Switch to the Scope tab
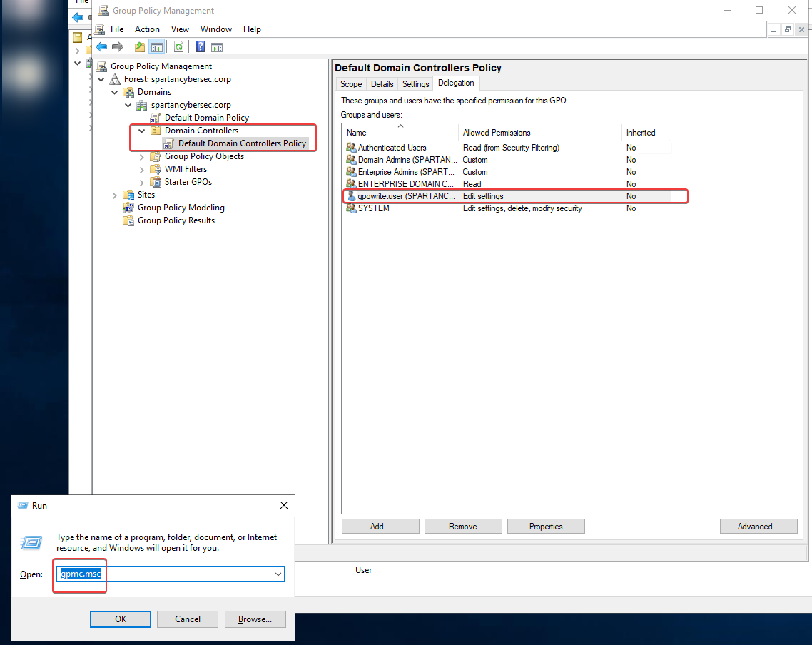Image resolution: width=812 pixels, height=645 pixels. pos(351,84)
